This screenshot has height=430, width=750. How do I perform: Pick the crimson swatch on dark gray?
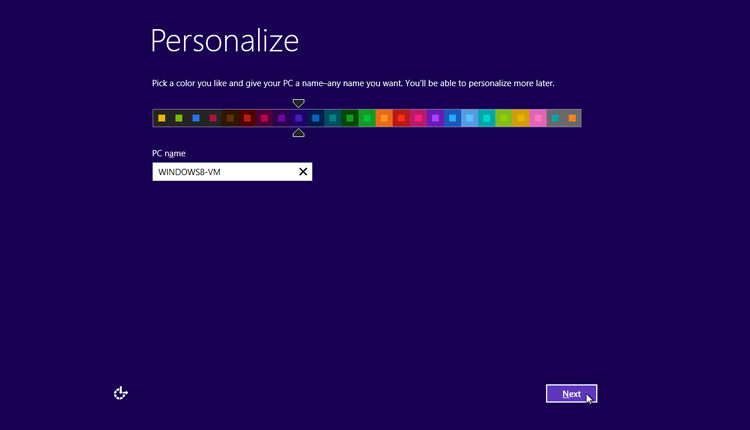(x=213, y=118)
